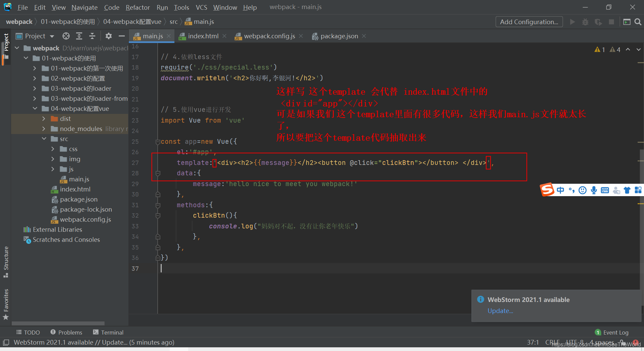This screenshot has height=351, width=644.
Task: Expand the css folder
Action: click(53, 149)
